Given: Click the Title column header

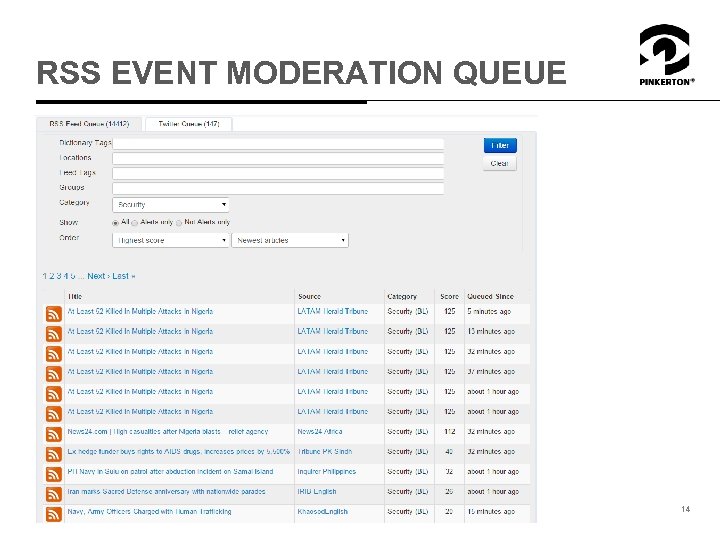Looking at the screenshot, I should (75, 297).
